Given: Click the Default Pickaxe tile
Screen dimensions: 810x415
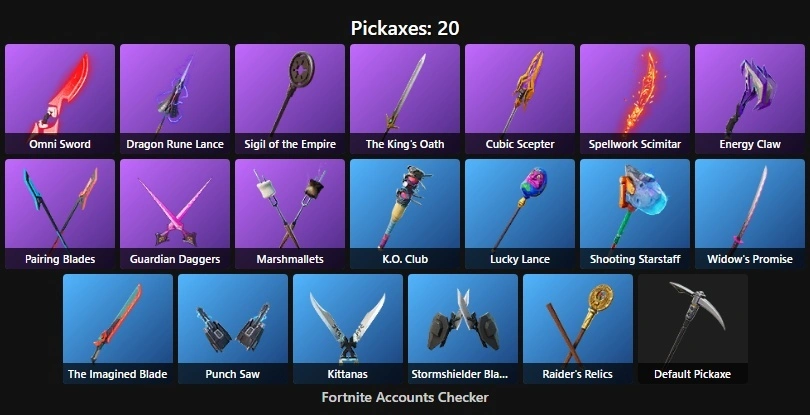Looking at the screenshot, I should click(x=693, y=329).
